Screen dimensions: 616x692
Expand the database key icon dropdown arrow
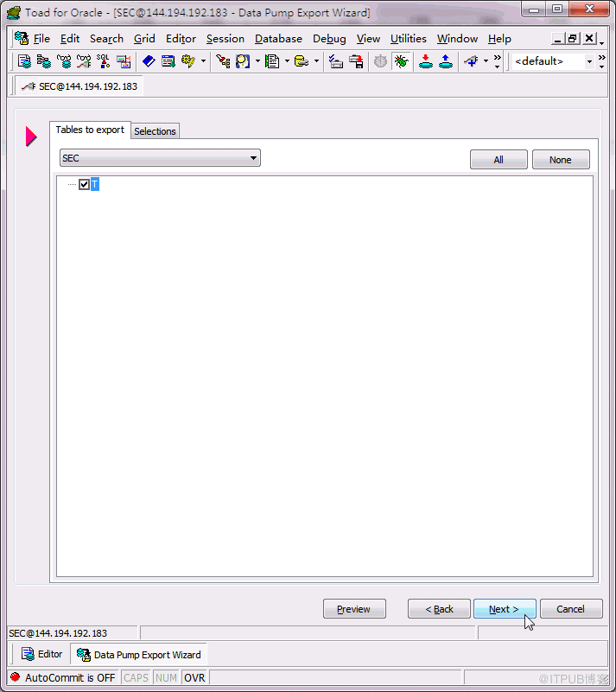click(x=316, y=61)
